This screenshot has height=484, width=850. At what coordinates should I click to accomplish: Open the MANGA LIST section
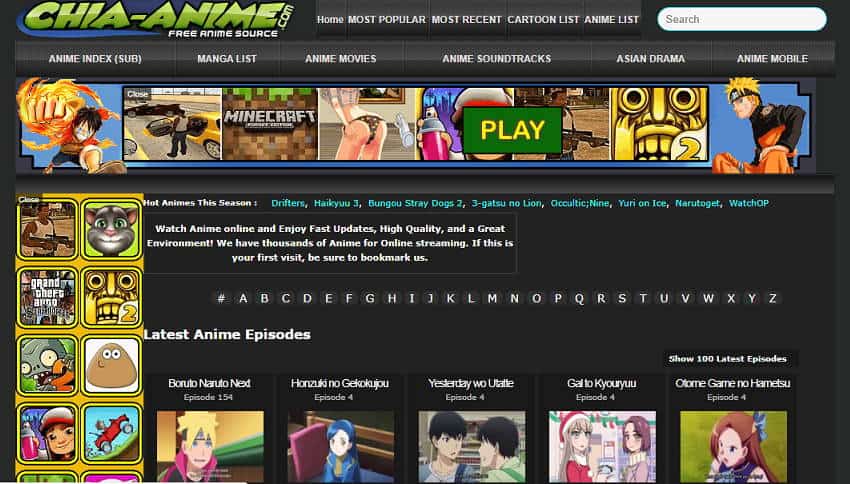pyautogui.click(x=227, y=59)
